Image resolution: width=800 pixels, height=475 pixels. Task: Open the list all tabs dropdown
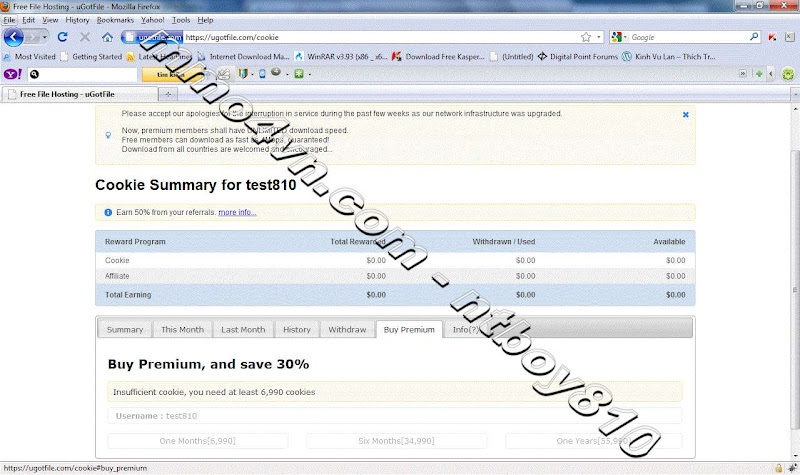click(x=795, y=94)
